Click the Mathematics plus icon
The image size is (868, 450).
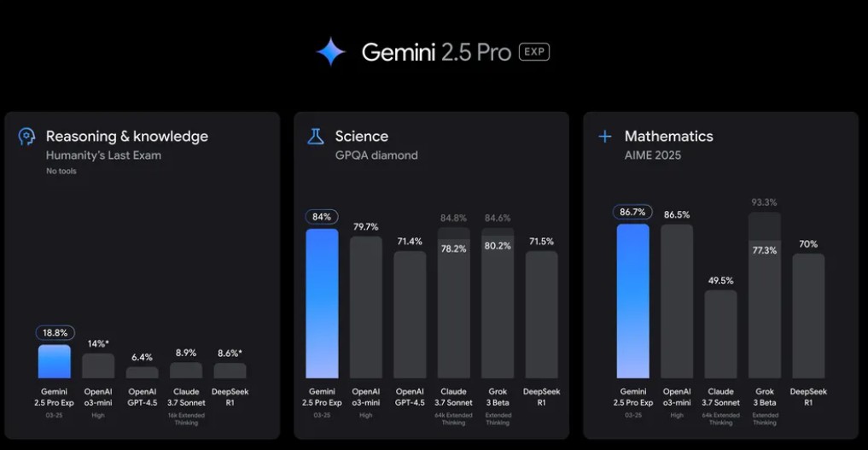click(x=605, y=137)
